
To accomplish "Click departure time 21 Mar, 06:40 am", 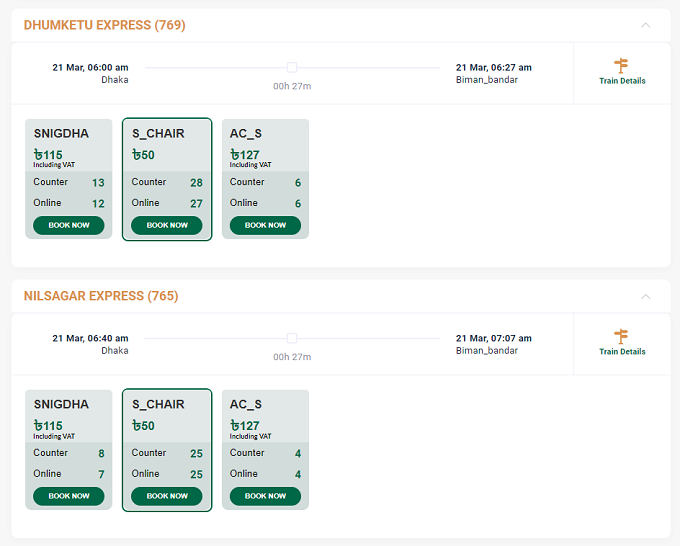I will click(90, 338).
